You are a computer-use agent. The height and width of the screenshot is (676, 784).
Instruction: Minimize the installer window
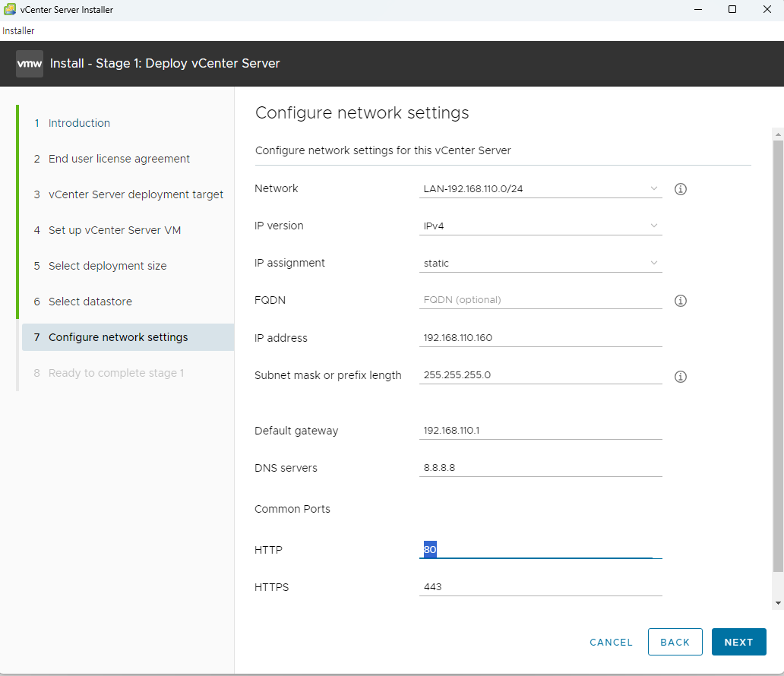(x=698, y=9)
